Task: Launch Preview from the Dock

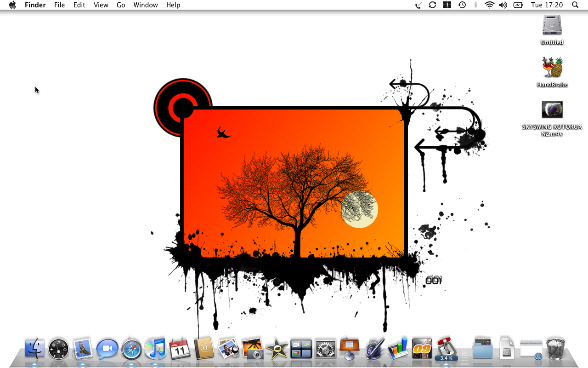Action: pyautogui.click(x=228, y=349)
